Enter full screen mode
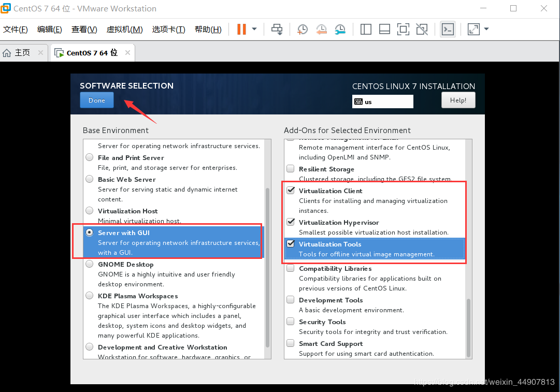The image size is (560, 392). [403, 30]
